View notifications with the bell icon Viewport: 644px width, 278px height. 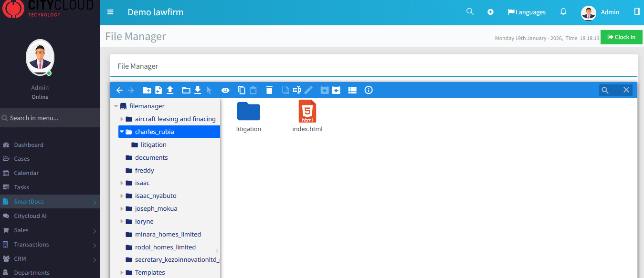(563, 12)
